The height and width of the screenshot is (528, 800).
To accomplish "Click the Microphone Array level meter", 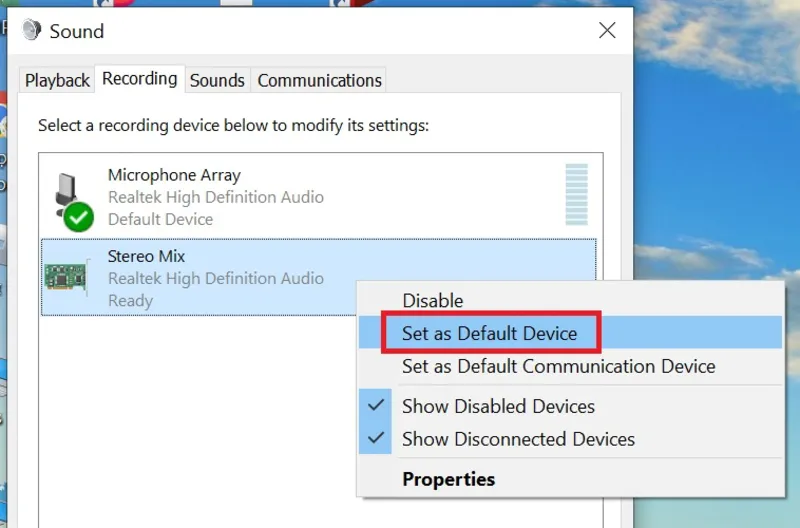I will point(576,196).
